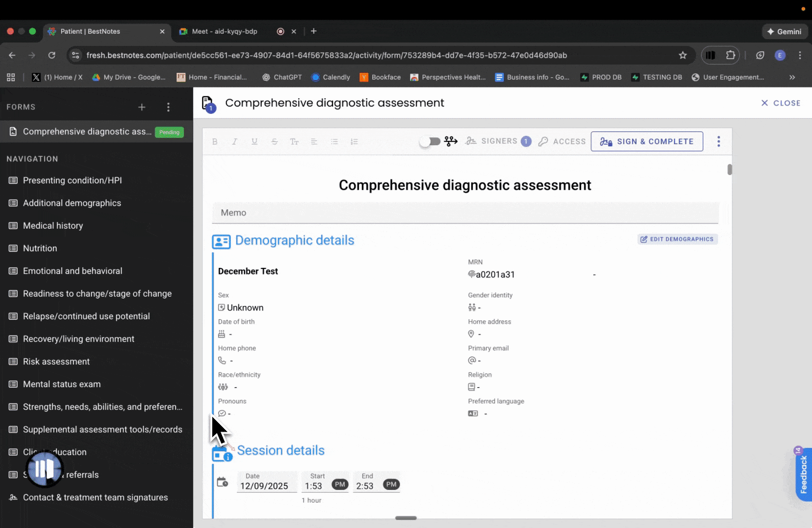Toggle strikethrough text formatting
The height and width of the screenshot is (528, 812).
pyautogui.click(x=274, y=142)
